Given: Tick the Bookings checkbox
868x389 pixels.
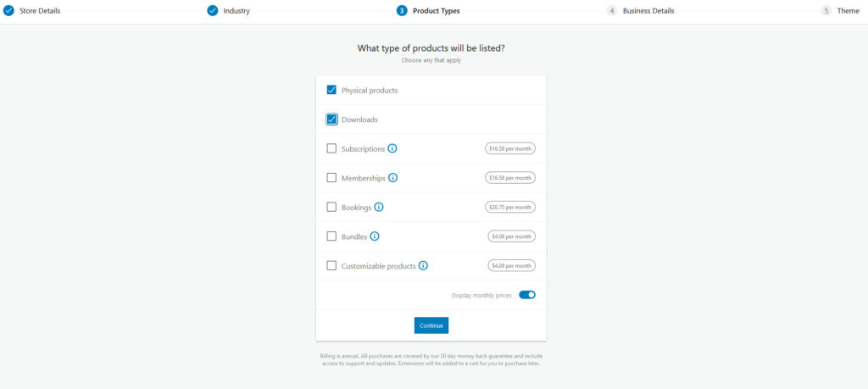Looking at the screenshot, I should pyautogui.click(x=331, y=207).
